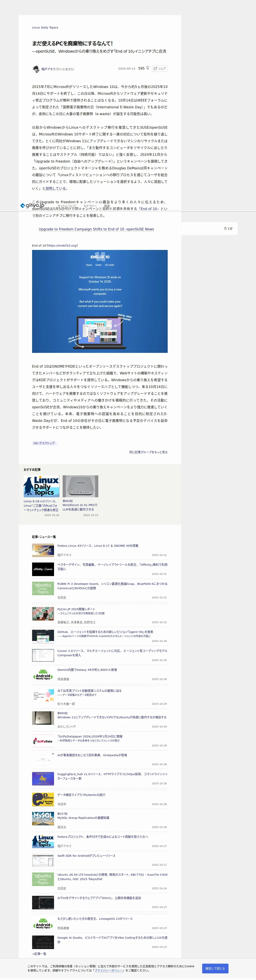The height and width of the screenshot is (980, 256).
Task: Open データ検証ライブラリPydanticの紹介 article
Action: coord(81,795)
